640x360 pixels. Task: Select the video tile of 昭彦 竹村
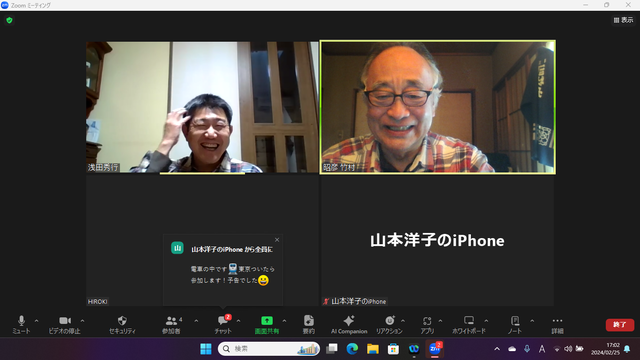click(x=438, y=107)
